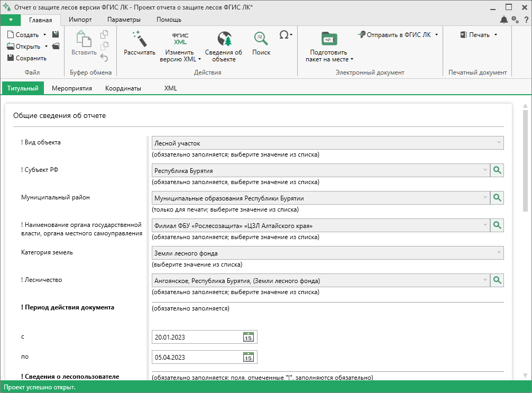Viewport: 532px width, 393px height.
Task: Open the Лесничество combo box
Action: [x=320, y=280]
